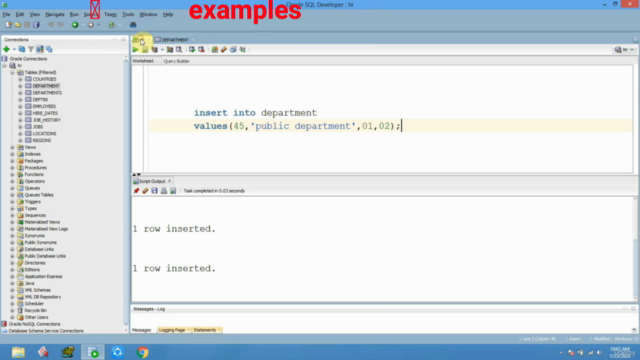Switch to the DEPARTMENT editor tab
Image resolution: width=640 pixels, height=360 pixels.
(x=175, y=40)
